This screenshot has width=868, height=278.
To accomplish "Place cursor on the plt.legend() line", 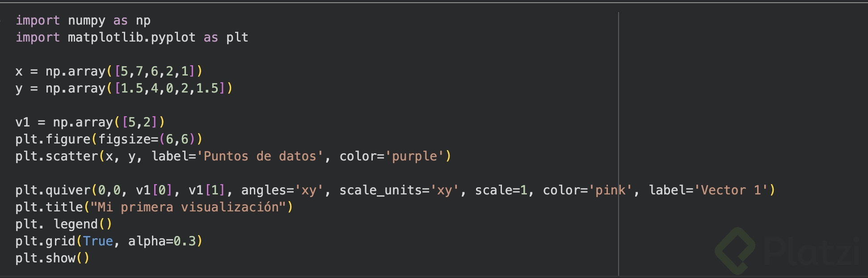I will (x=63, y=224).
